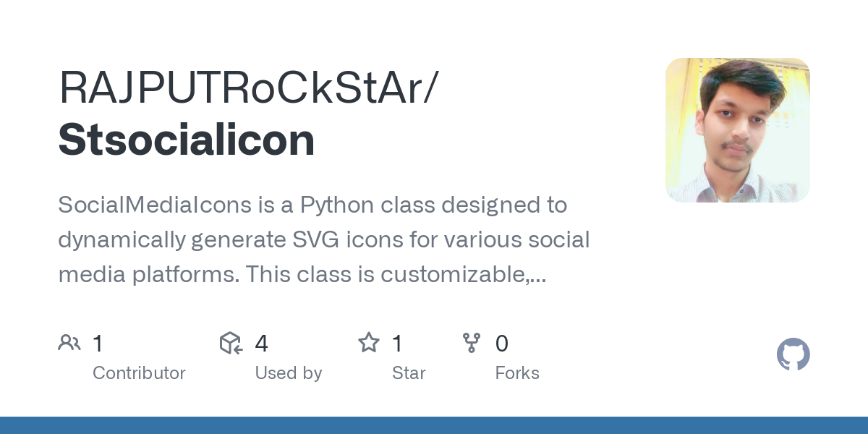The height and width of the screenshot is (434, 868).
Task: Click the contributors people icon
Action: point(69,343)
